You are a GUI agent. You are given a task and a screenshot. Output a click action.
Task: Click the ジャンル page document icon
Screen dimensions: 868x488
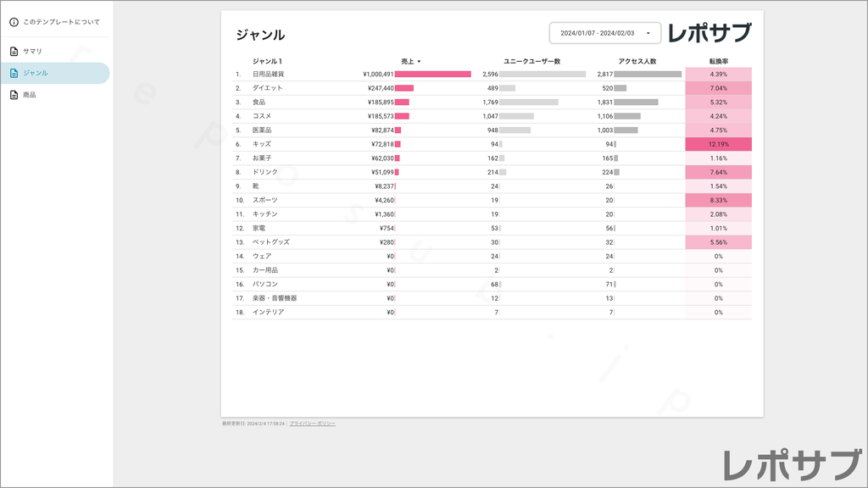tap(14, 73)
